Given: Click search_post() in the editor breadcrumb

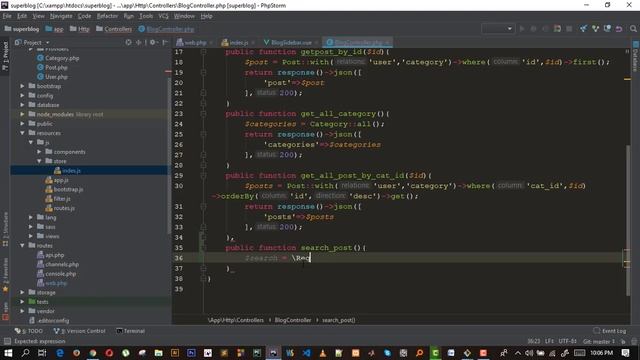Looking at the screenshot, I should 338,320.
